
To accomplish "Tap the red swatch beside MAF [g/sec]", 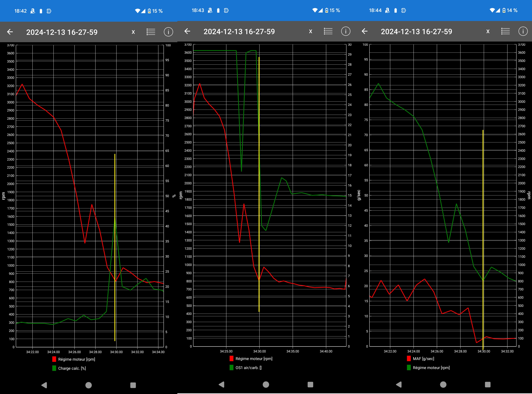I will point(409,359).
